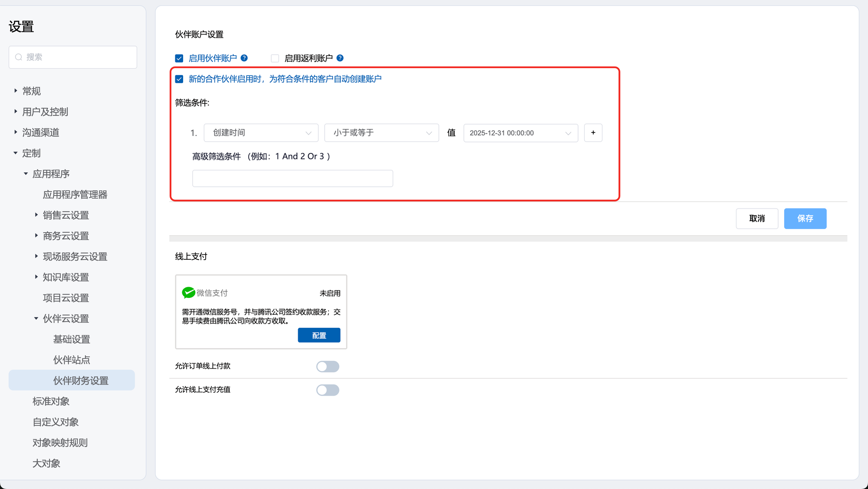Screen dimensions: 868x489
Task: Click the WeChat Pay logo icon
Action: [x=188, y=293]
